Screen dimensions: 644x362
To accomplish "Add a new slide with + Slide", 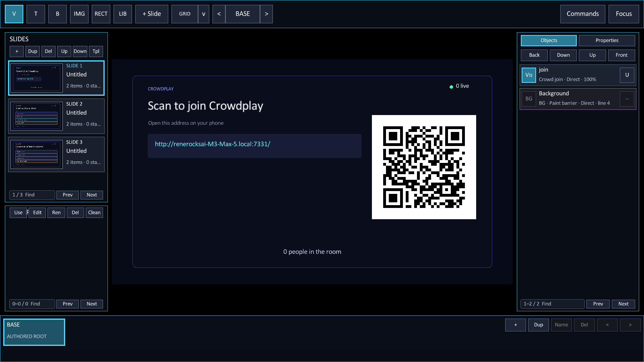I will point(152,14).
